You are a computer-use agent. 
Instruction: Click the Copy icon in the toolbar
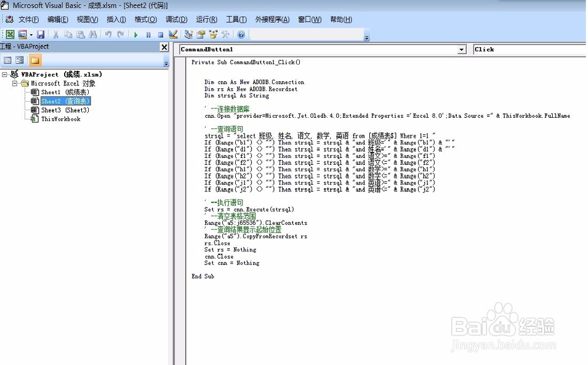click(68, 35)
